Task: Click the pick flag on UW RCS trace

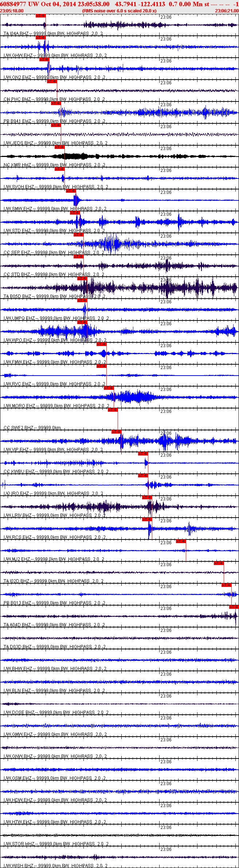Action: click(x=147, y=519)
